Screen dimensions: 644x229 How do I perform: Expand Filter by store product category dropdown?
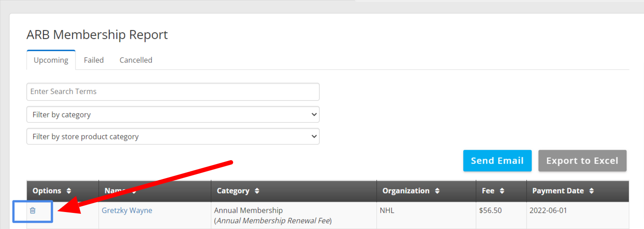coord(173,136)
